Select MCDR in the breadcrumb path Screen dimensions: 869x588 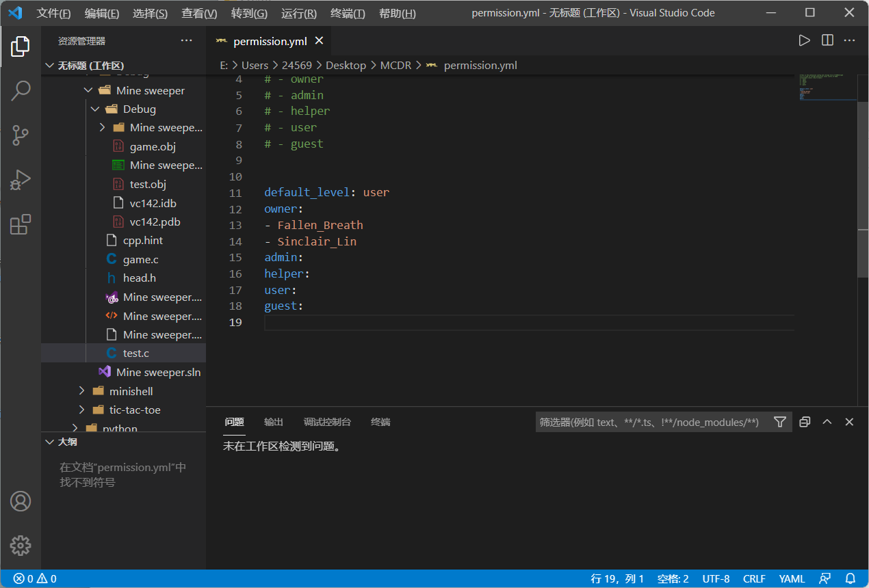point(395,65)
